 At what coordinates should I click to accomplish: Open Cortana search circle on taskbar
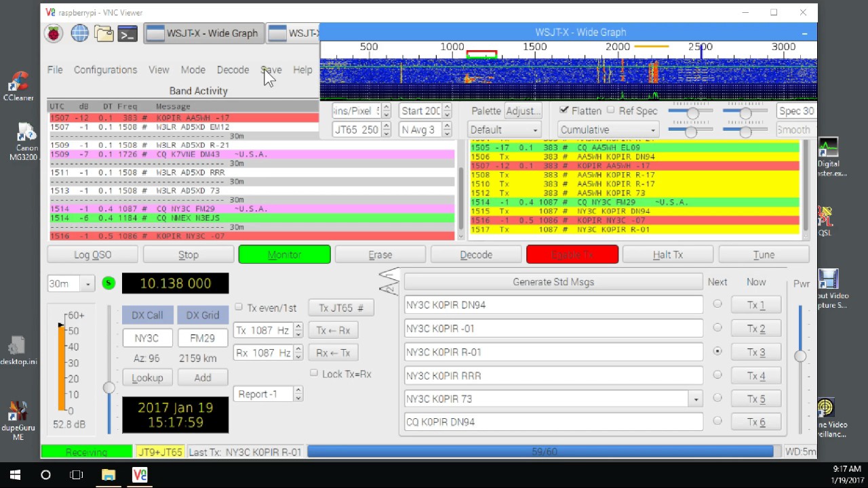coord(45,475)
